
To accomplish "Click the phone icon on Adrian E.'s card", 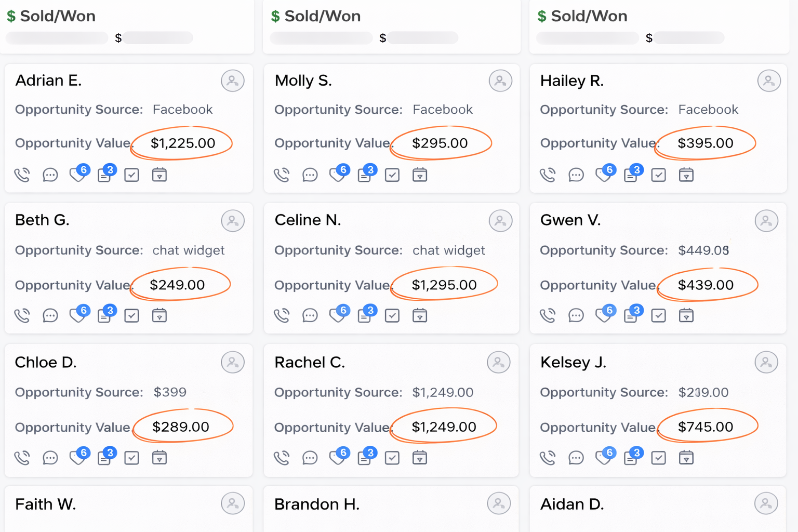I will pyautogui.click(x=22, y=175).
